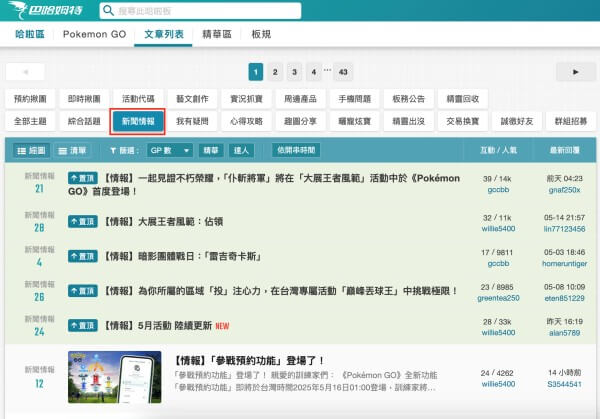The width and height of the screenshot is (600, 419).
Task: Show 全部主題 topics
Action: click(30, 121)
